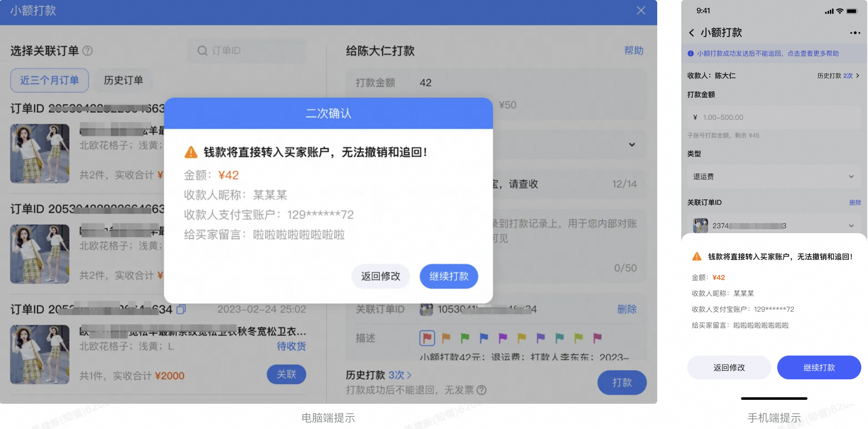Switch to 历史订单 tab

[x=123, y=80]
